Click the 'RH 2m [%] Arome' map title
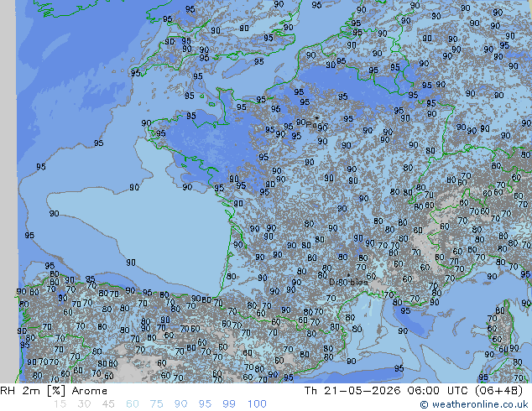This screenshot has height=411, width=532. pyautogui.click(x=54, y=391)
